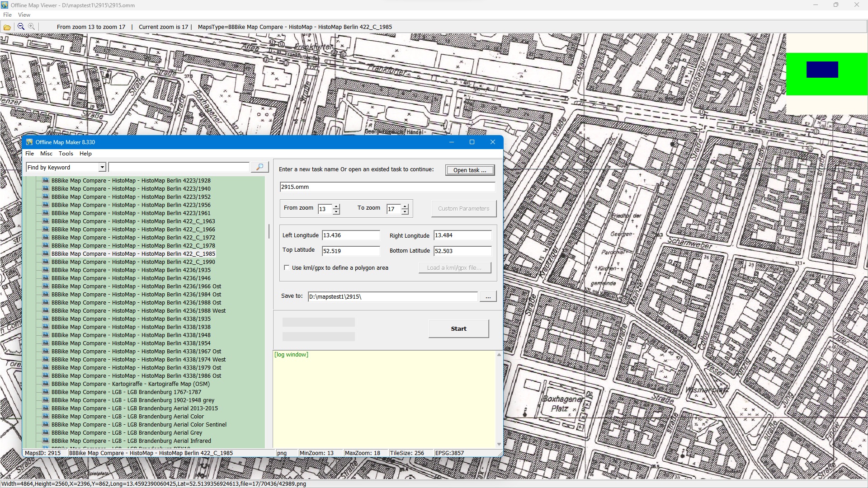The image size is (868, 488).
Task: Click the Offline Map Viewer title bar icon
Action: (x=5, y=5)
